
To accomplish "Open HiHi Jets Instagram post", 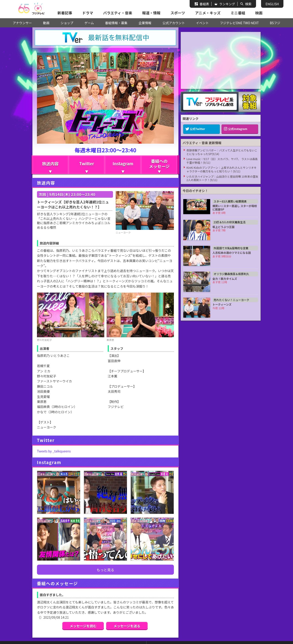I will (x=105, y=539).
